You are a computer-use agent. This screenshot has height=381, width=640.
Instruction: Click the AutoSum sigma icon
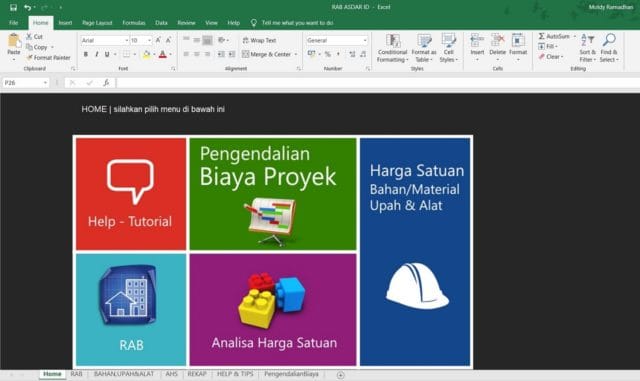pos(542,36)
